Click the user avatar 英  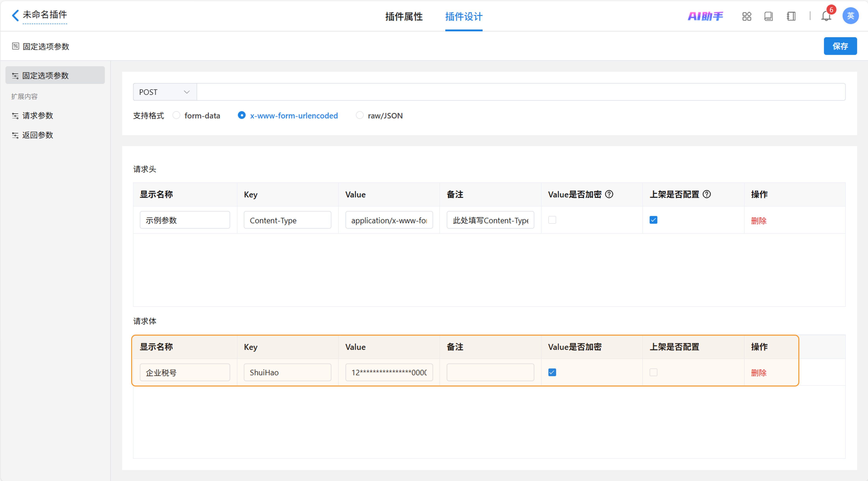click(850, 16)
